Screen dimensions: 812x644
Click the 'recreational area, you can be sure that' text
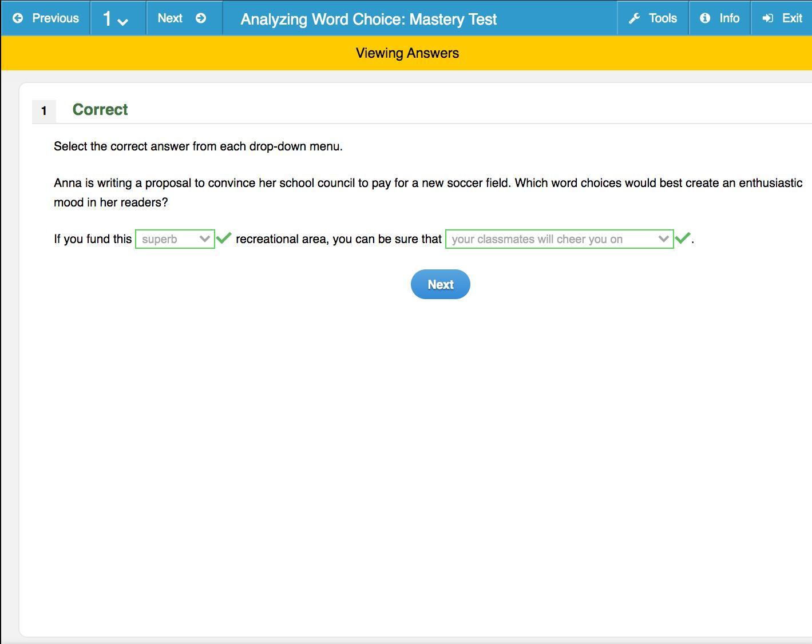(339, 239)
